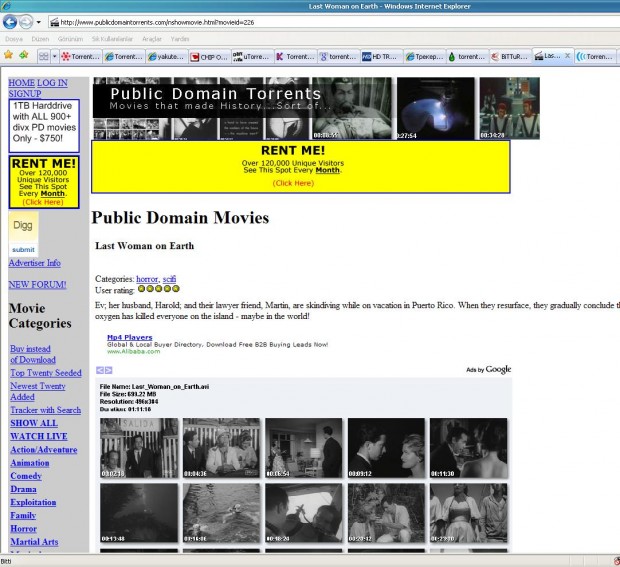Image resolution: width=620 pixels, height=567 pixels.
Task: Switch to the HD TR... tab
Action: tap(382, 57)
